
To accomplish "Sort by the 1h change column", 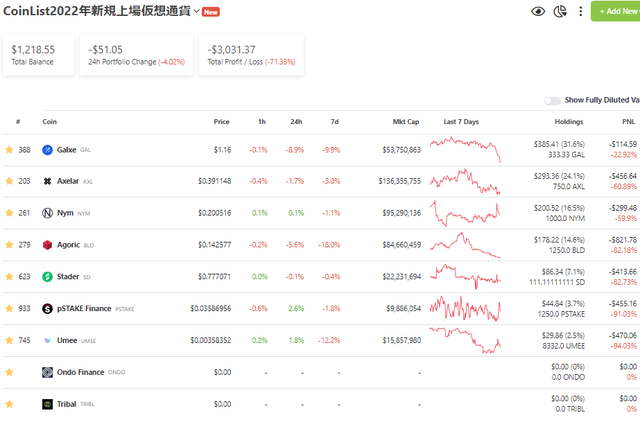I will click(x=262, y=122).
